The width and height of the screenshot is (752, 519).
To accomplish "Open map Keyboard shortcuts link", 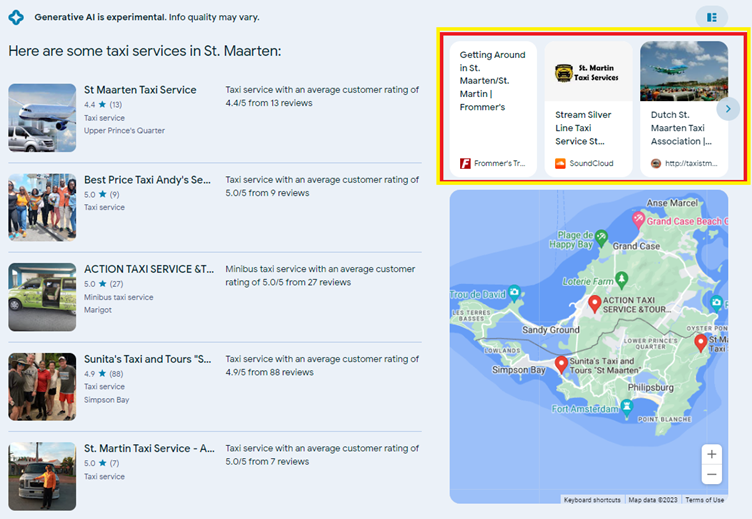I will 592,500.
